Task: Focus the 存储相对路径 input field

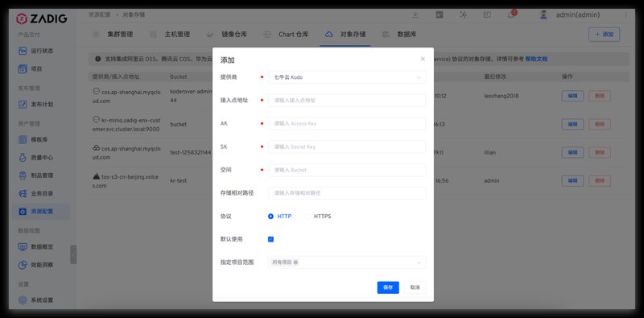Action: coord(347,193)
